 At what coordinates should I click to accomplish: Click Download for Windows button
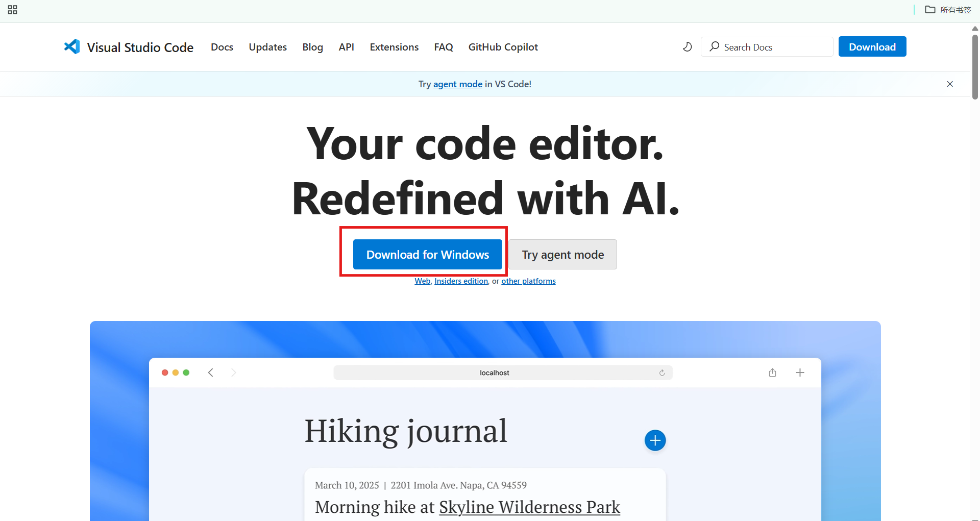[428, 254]
